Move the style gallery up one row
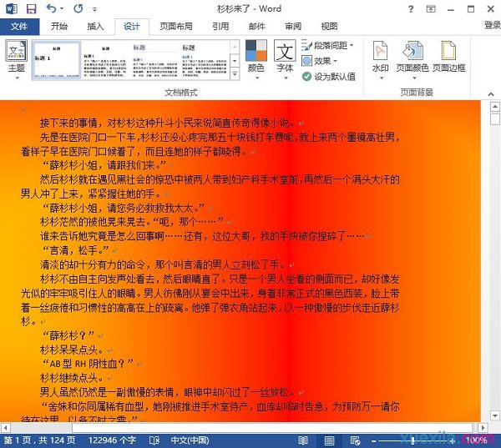Viewport: 501px width, 448px height. click(x=235, y=47)
